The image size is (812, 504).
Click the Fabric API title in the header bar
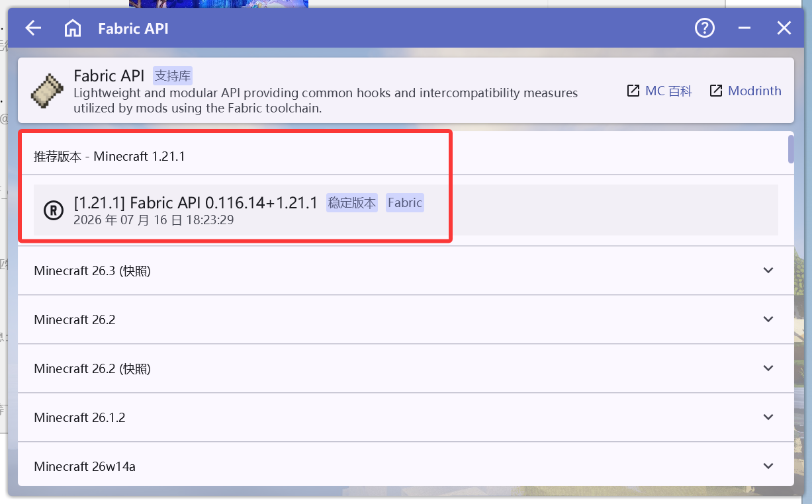pyautogui.click(x=133, y=28)
